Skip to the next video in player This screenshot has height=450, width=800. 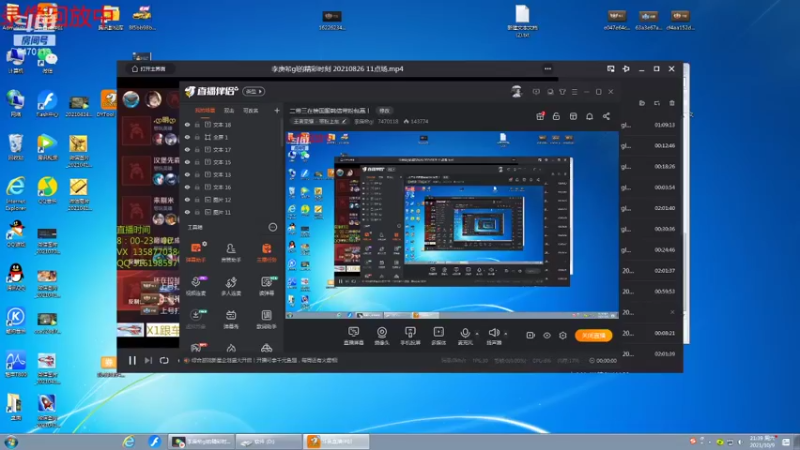click(x=148, y=360)
